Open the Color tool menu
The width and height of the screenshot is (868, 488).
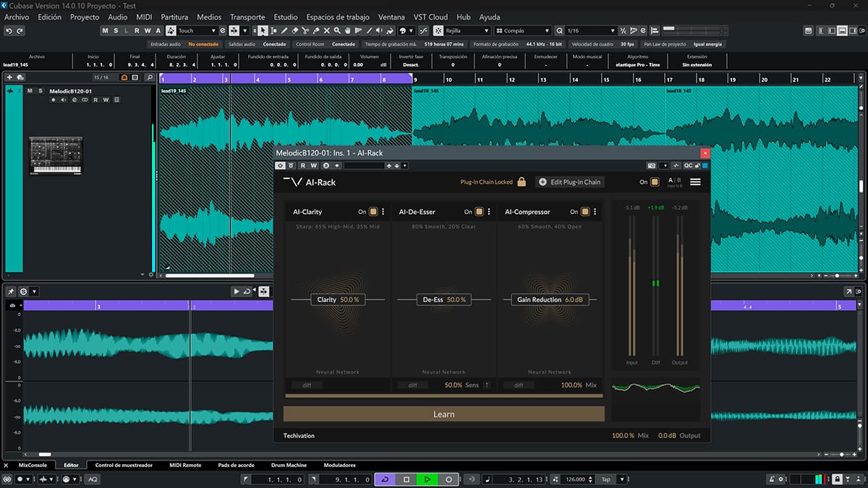(x=407, y=30)
